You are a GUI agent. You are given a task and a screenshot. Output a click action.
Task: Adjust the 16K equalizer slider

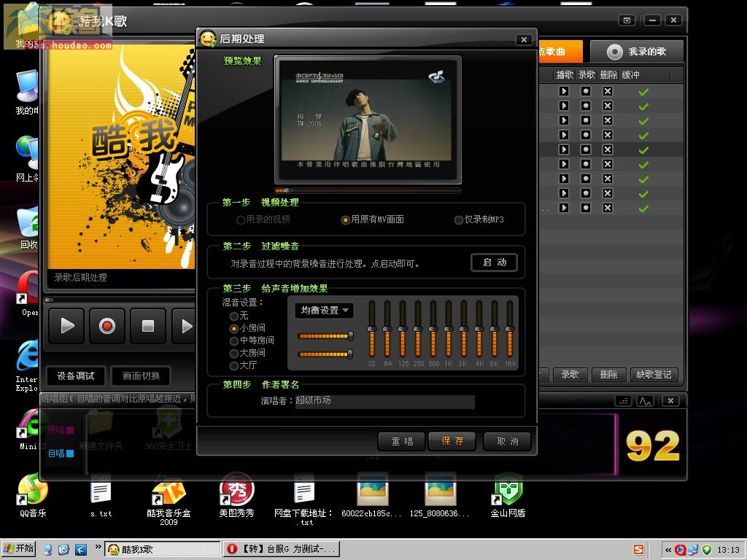tap(510, 329)
